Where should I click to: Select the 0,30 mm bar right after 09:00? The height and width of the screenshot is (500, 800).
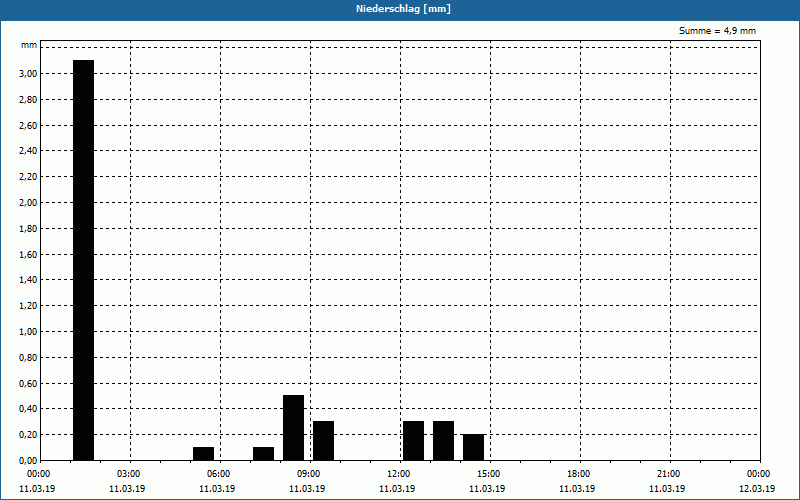(323, 441)
